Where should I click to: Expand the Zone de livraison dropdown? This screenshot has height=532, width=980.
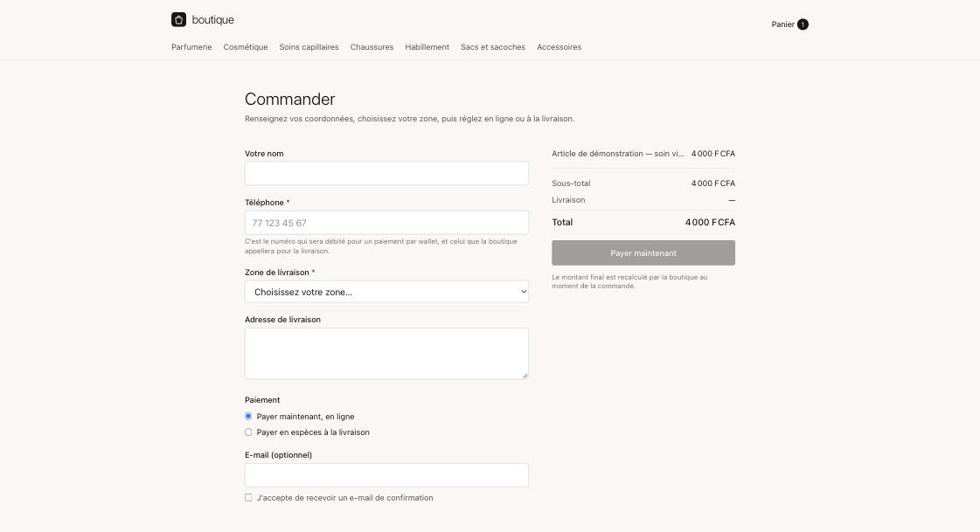tap(387, 292)
